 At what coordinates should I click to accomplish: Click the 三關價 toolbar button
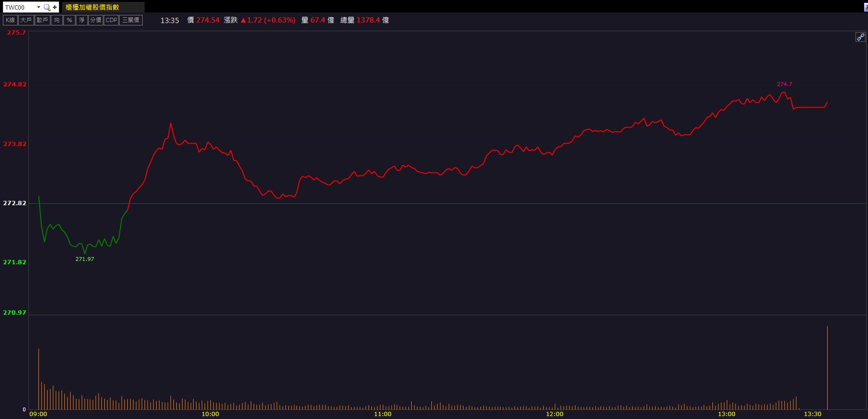point(131,20)
